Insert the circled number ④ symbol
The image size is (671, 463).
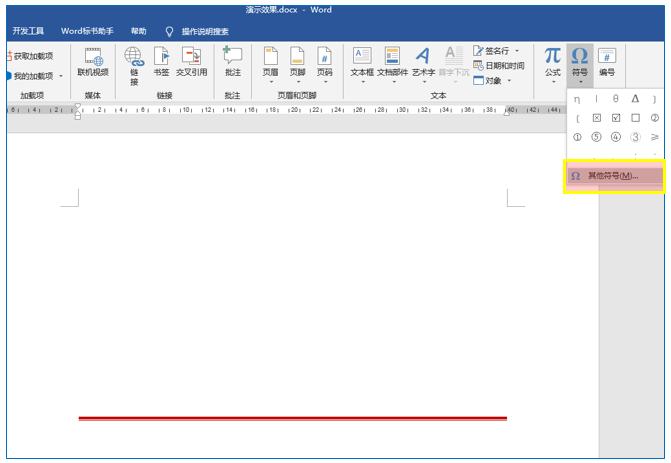click(x=615, y=137)
